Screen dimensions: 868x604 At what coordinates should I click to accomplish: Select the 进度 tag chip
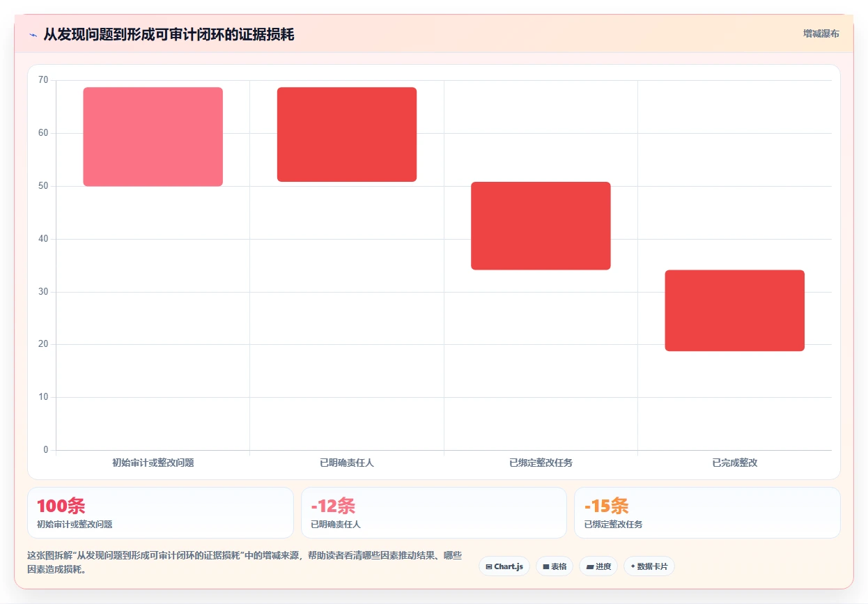click(x=598, y=566)
